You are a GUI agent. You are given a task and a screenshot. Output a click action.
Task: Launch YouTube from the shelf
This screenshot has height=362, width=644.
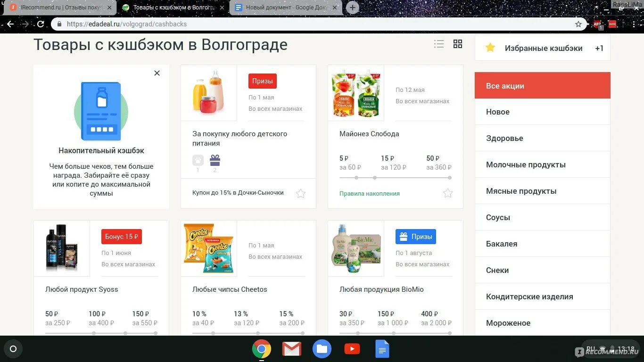click(x=352, y=349)
